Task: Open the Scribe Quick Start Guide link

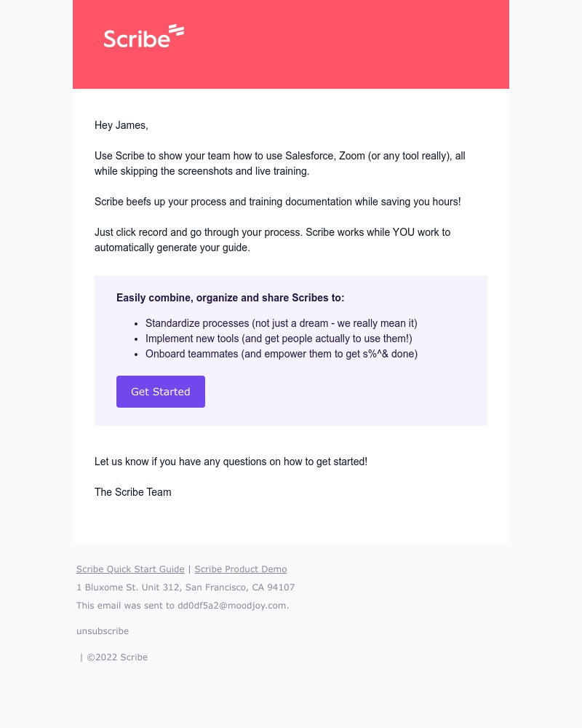Action: pos(130,569)
